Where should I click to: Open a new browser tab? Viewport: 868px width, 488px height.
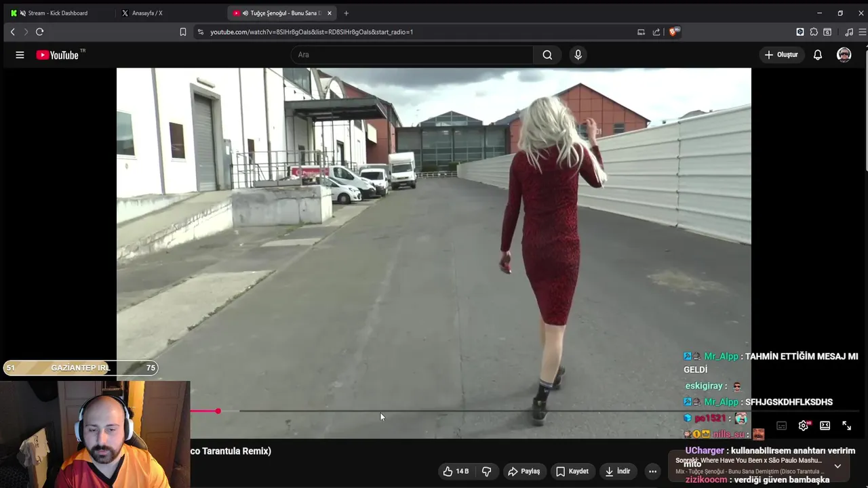pos(346,13)
